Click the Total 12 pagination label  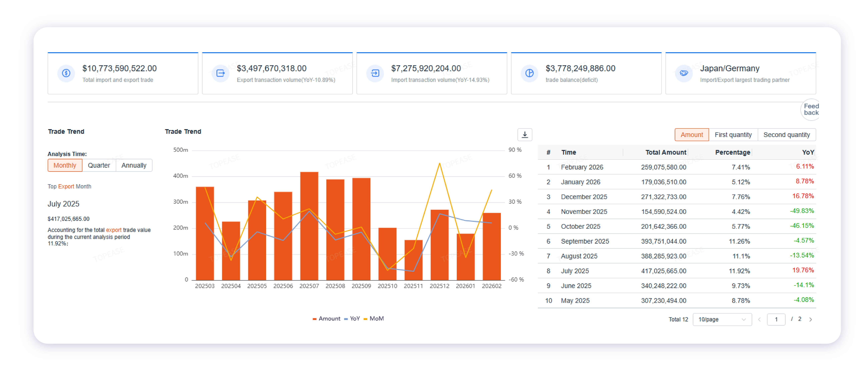coord(678,319)
